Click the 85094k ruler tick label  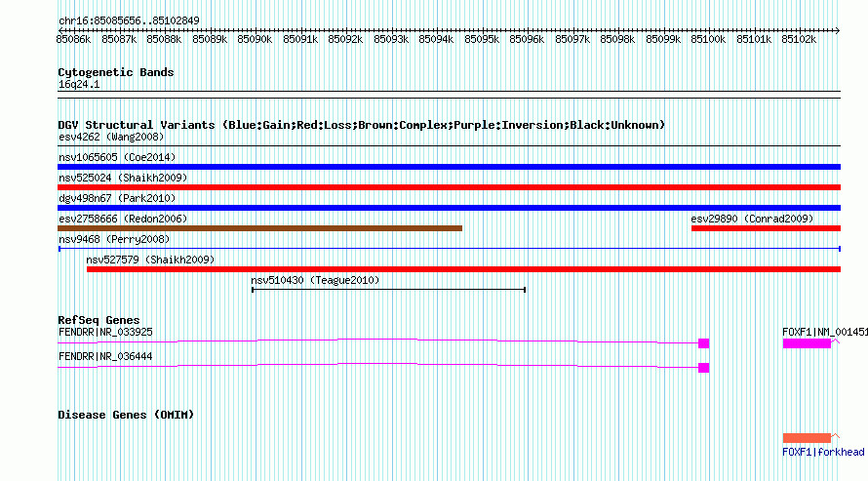click(436, 39)
